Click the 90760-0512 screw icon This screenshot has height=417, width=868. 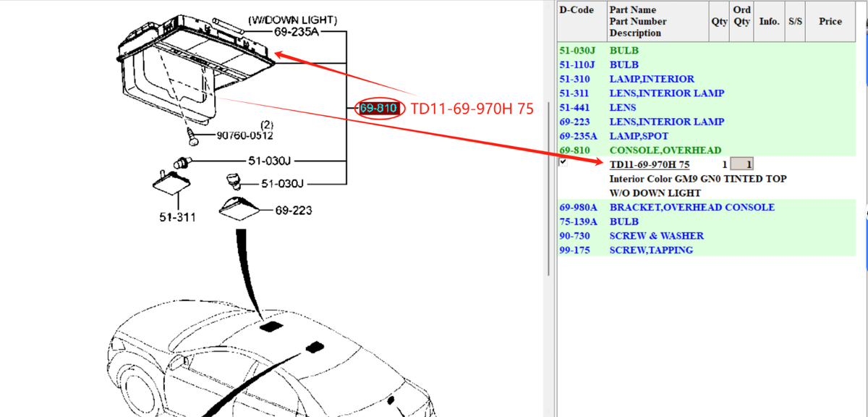pos(192,135)
